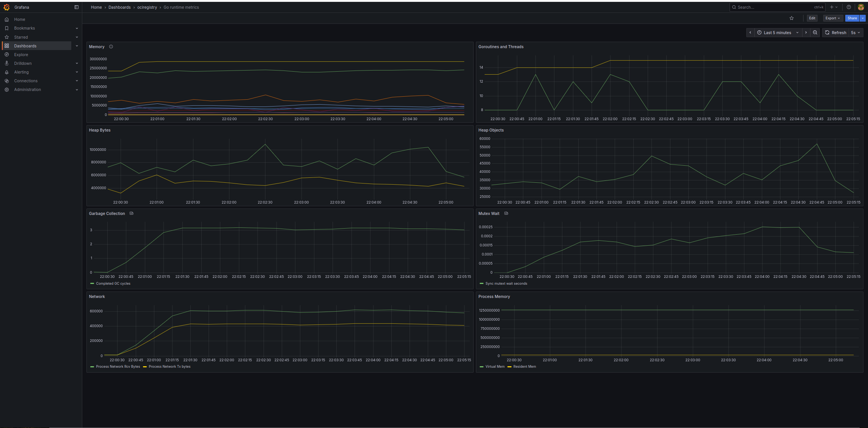This screenshot has height=428, width=868.
Task: Click the Grafana logo
Action: (6, 7)
